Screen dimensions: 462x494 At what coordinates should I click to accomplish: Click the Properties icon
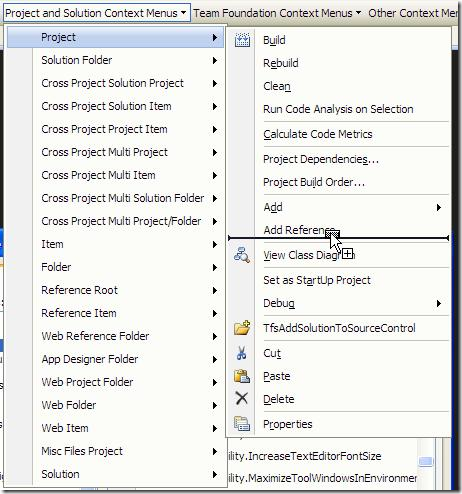242,424
